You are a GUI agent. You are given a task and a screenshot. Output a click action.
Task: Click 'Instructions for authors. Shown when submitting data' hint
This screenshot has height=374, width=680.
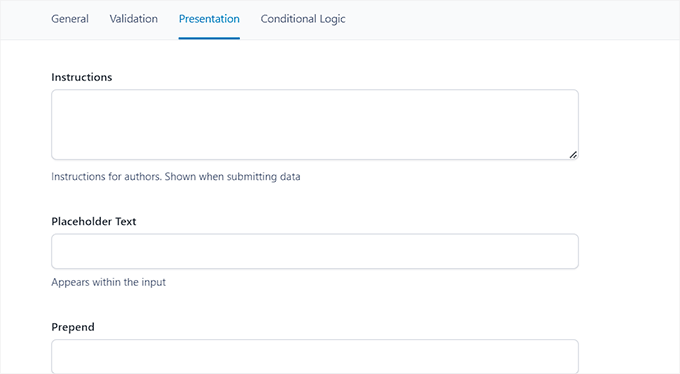click(176, 177)
